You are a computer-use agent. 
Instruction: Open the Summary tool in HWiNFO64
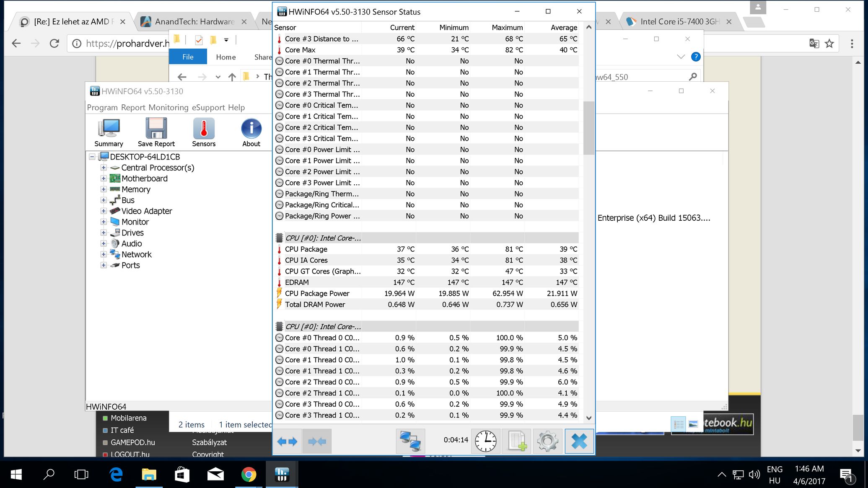(x=109, y=132)
